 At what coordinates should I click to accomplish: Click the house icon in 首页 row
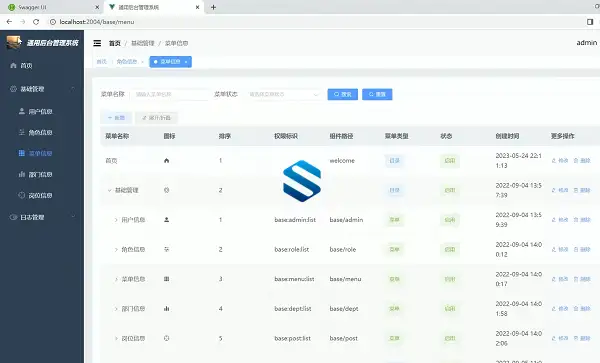(166, 161)
